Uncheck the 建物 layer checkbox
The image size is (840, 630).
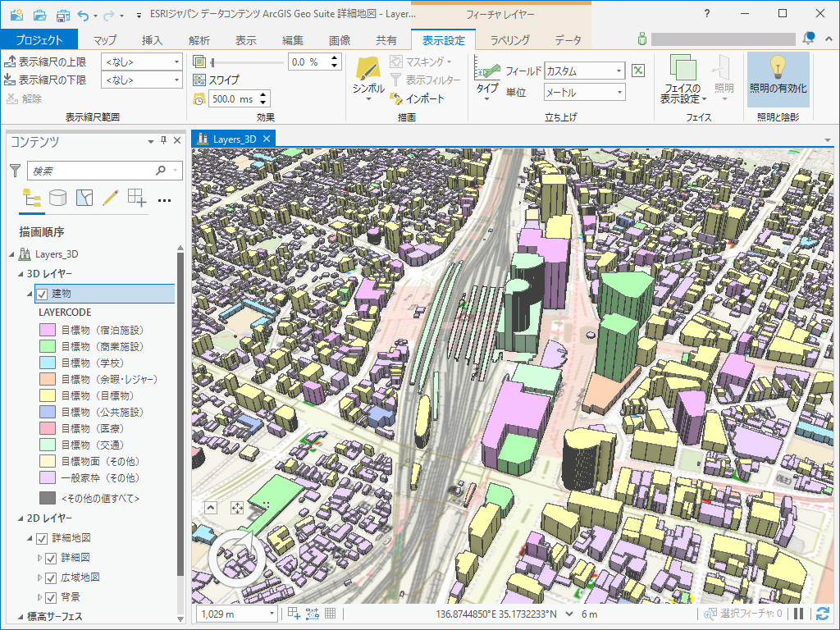point(42,294)
